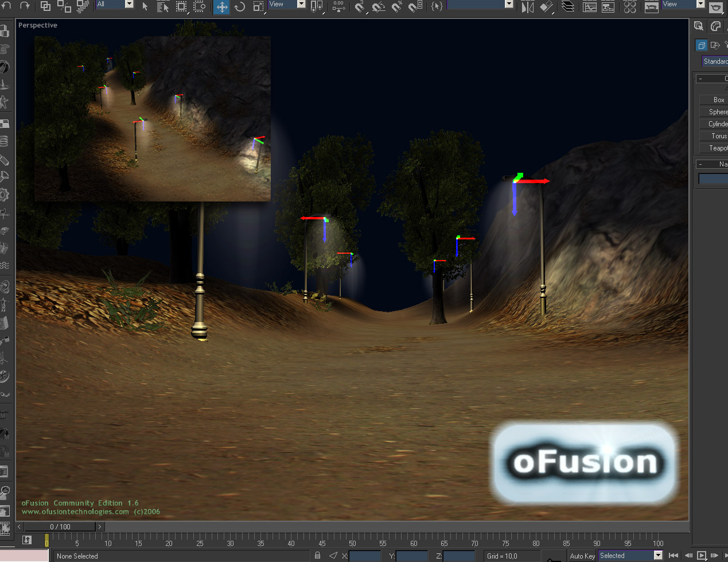
Task: Toggle Auto Key animation mode
Action: tap(582, 556)
